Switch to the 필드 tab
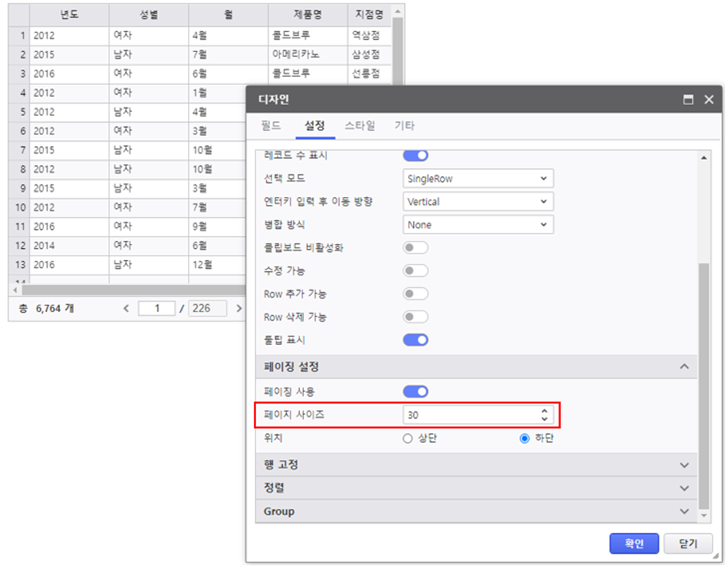The width and height of the screenshot is (728, 567). [x=271, y=126]
